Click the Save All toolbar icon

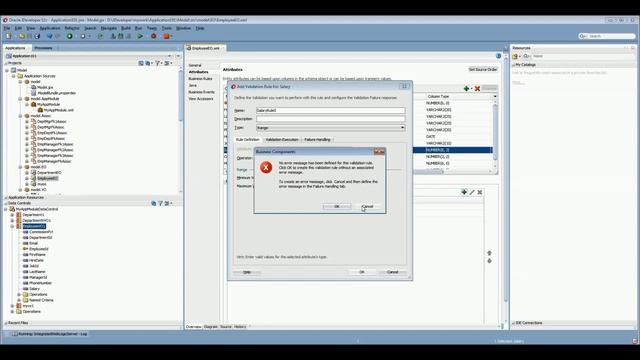click(37, 36)
